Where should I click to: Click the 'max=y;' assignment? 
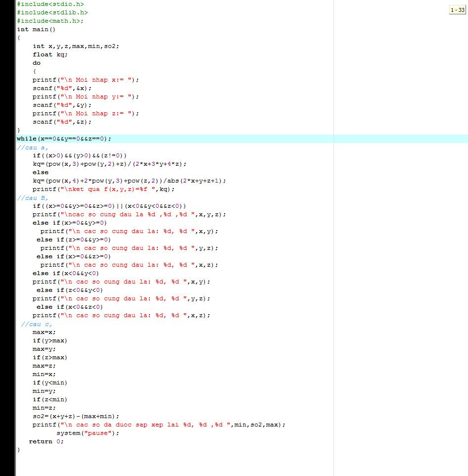[x=45, y=349]
